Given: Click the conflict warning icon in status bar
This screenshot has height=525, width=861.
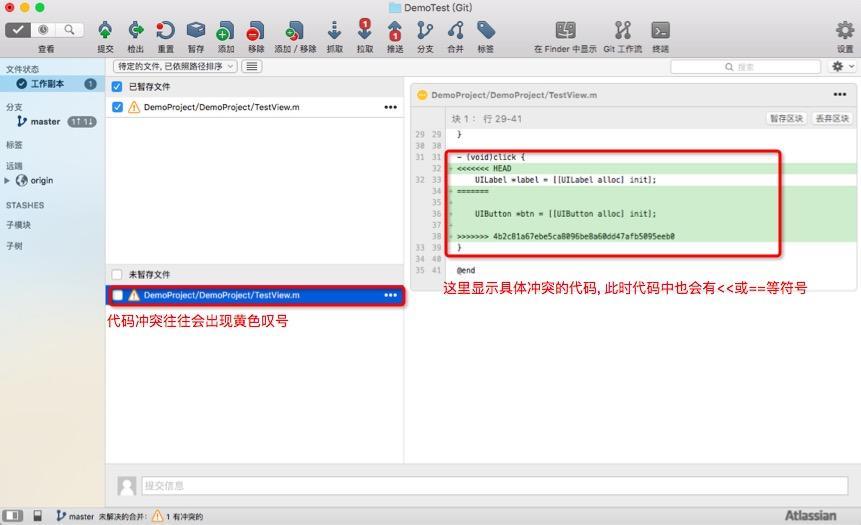Looking at the screenshot, I should (157, 516).
